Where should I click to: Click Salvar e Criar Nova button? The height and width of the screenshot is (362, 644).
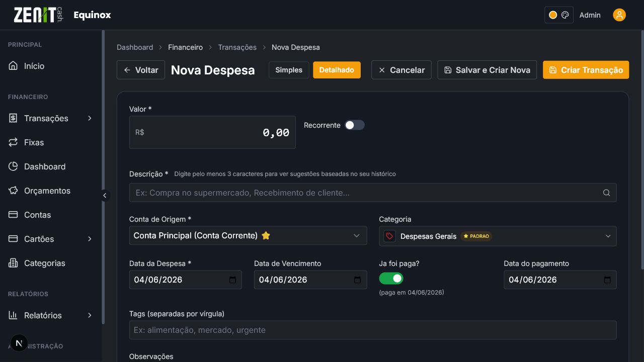tap(487, 70)
